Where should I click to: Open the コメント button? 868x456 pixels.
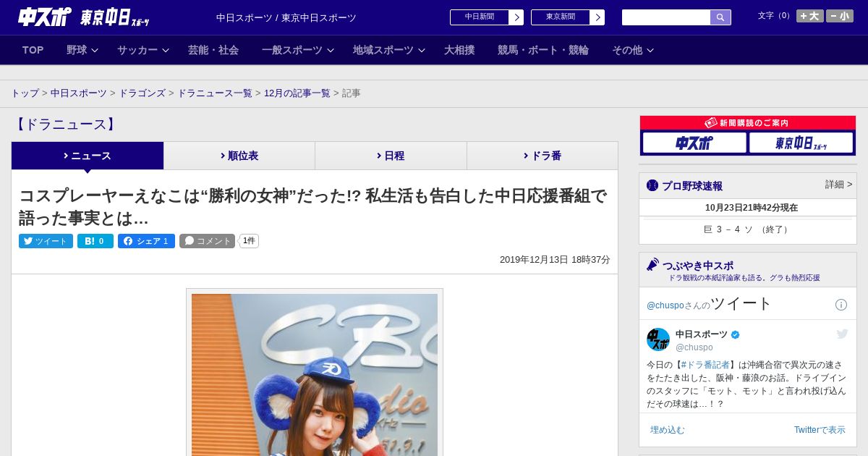tap(207, 241)
